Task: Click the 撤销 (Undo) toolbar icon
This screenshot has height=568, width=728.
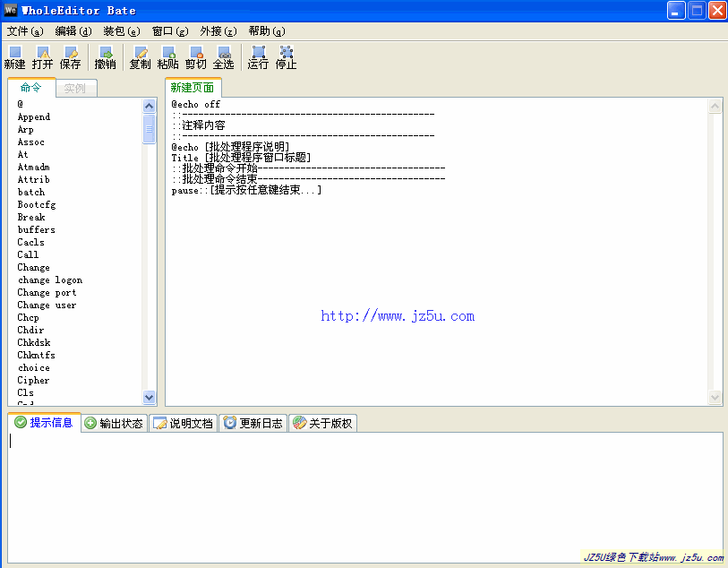Action: click(105, 57)
